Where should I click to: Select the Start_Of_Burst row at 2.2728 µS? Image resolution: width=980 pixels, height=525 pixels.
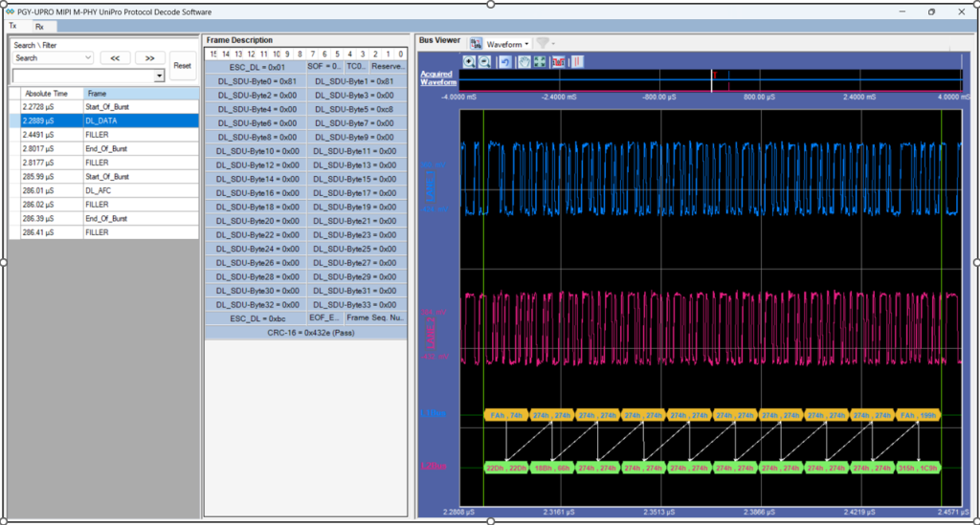point(103,107)
